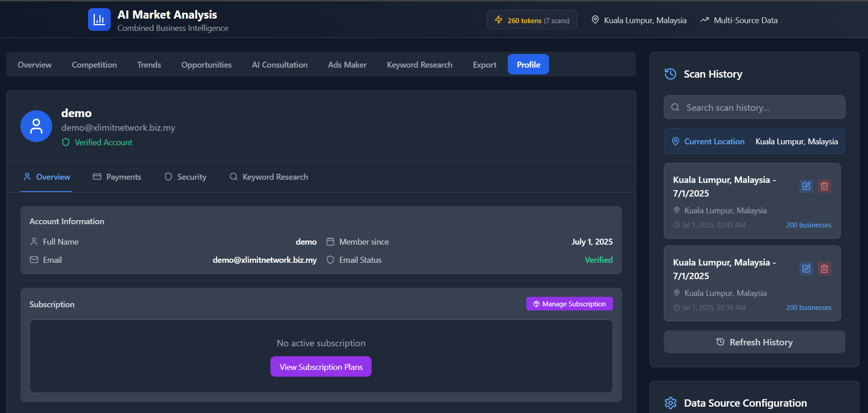Click the Verified email status text
Viewport: 868px width, 413px height.
click(598, 260)
